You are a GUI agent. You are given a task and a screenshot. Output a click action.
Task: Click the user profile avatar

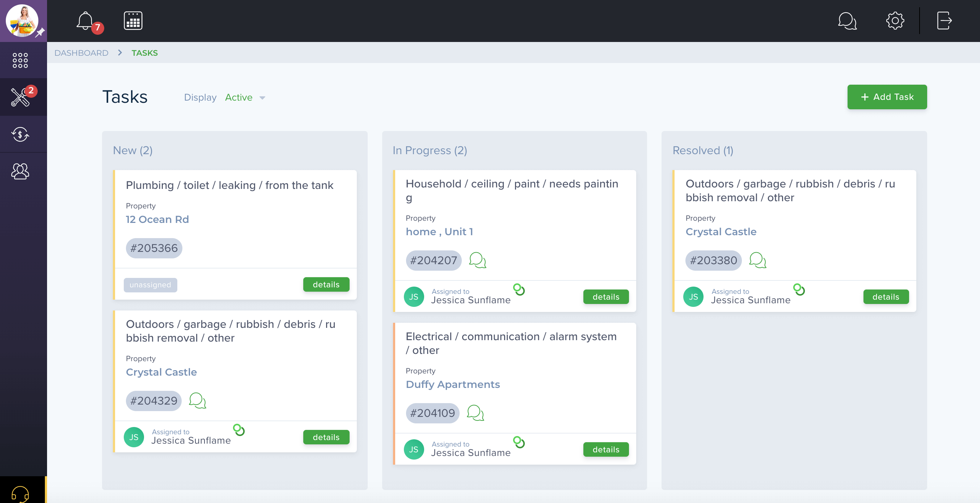click(22, 21)
